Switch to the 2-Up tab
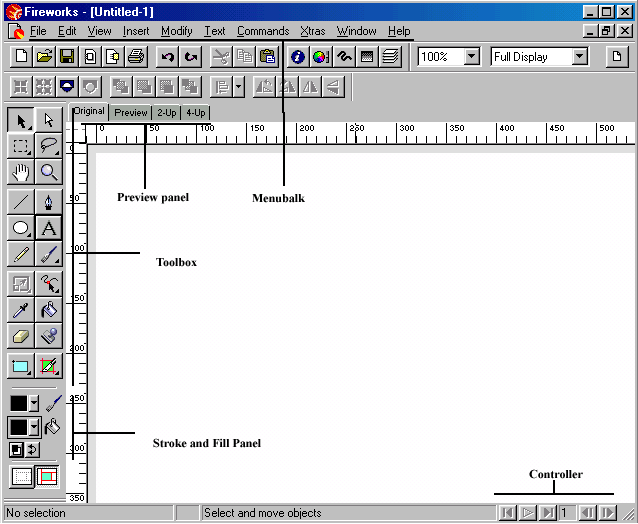 [x=167, y=113]
